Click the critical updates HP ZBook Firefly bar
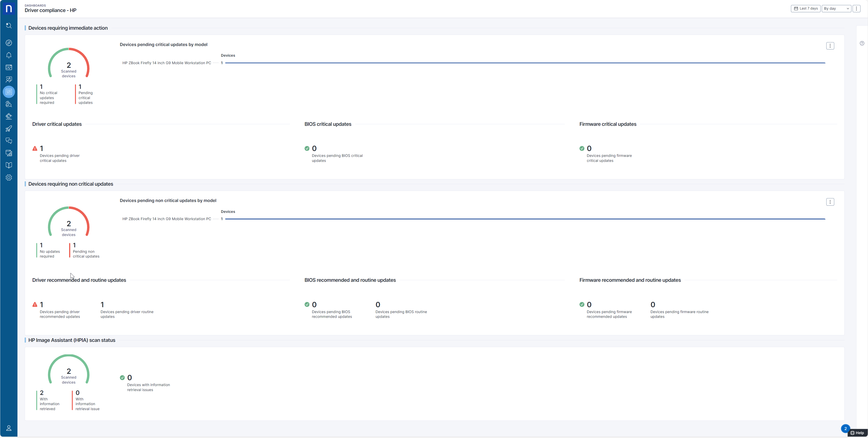 (x=525, y=63)
